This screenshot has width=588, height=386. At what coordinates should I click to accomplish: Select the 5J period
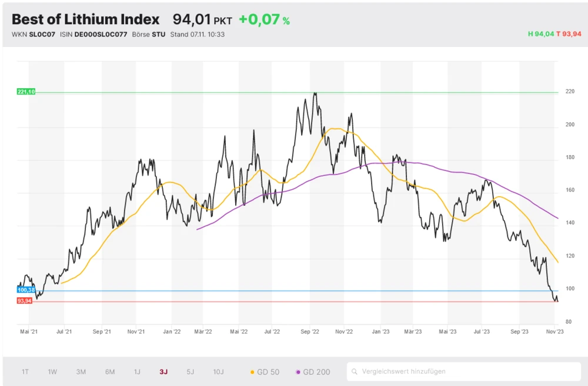189,371
